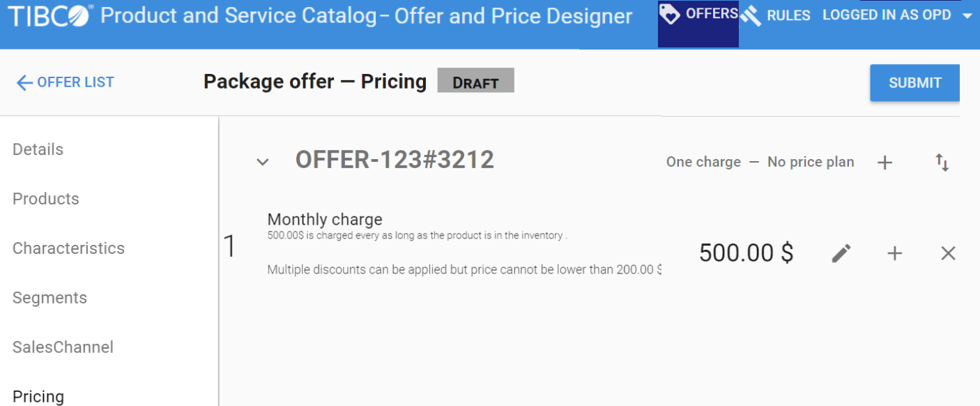Click plus icon next to No price plan

tap(885, 163)
